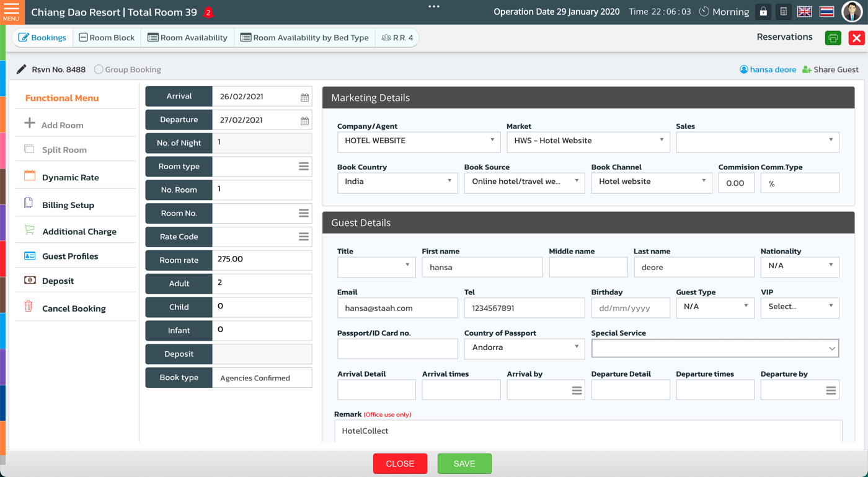Switch to Room Block tab
Image resolution: width=868 pixels, height=477 pixels.
[x=107, y=38]
